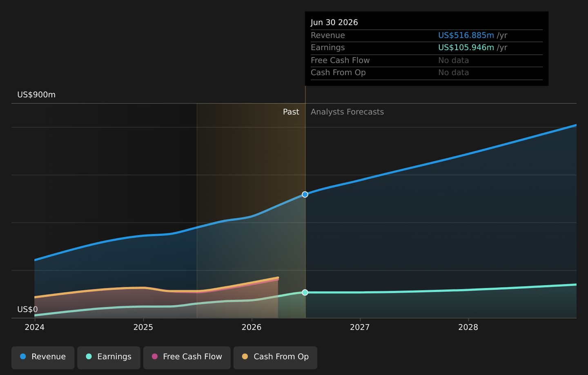Click the No data value beside Cash From Op
The height and width of the screenshot is (375, 588).
454,73
